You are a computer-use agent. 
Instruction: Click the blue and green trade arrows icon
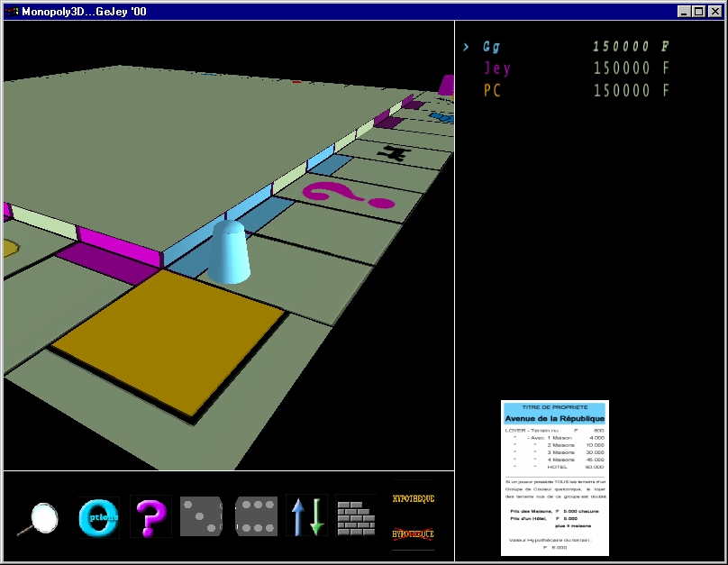305,517
